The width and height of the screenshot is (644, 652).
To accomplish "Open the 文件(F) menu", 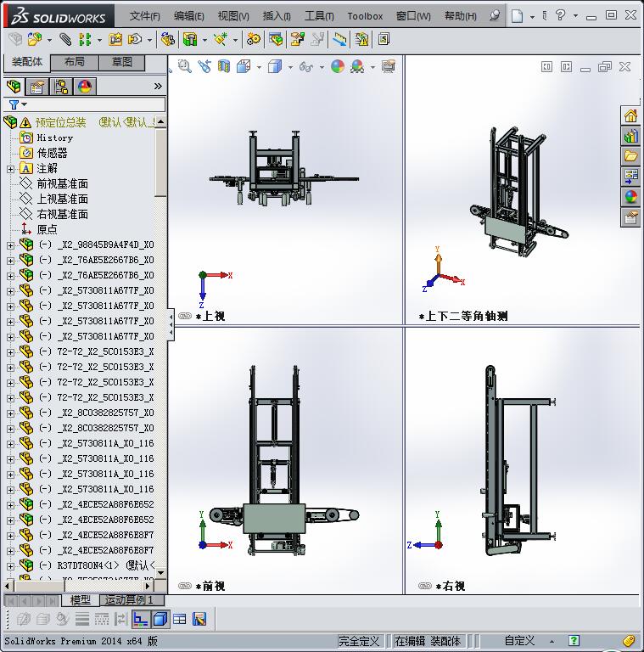I will (144, 16).
